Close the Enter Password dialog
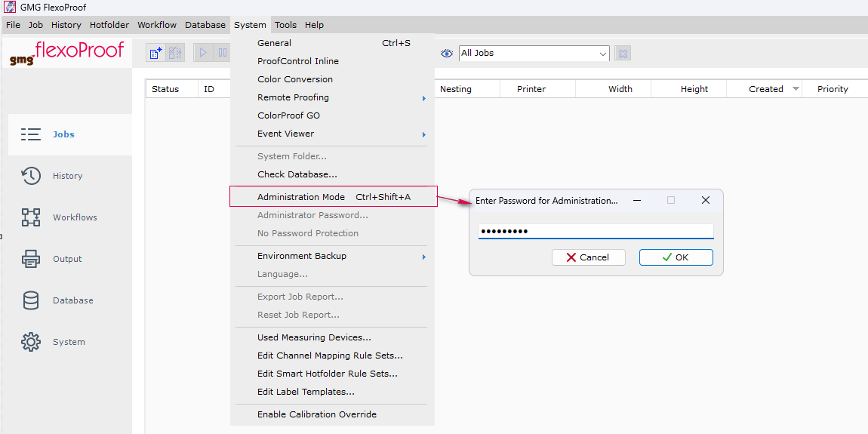The height and width of the screenshot is (434, 868). [705, 200]
